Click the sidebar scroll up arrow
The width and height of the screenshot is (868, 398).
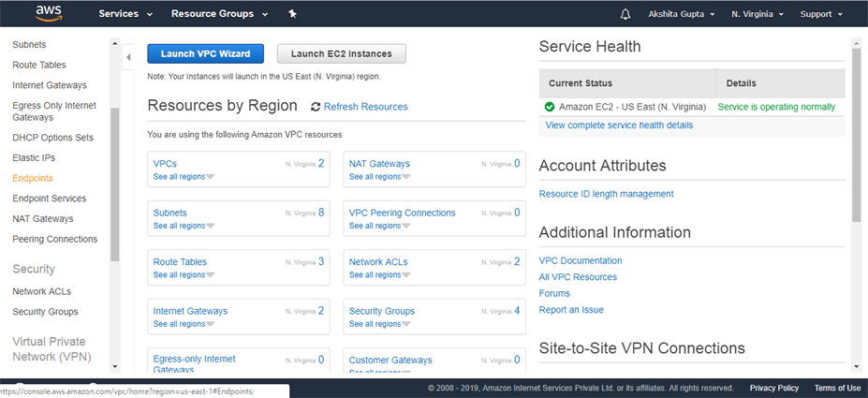click(115, 43)
